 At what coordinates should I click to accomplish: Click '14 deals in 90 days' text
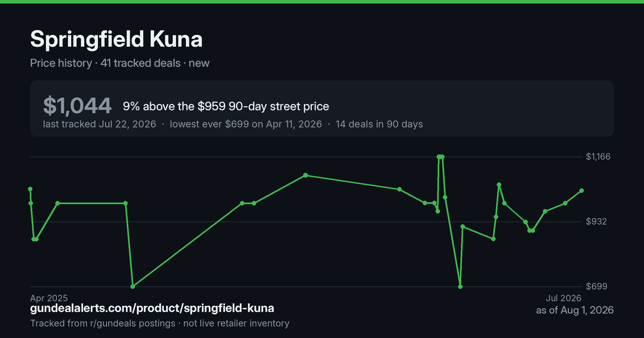coord(379,124)
